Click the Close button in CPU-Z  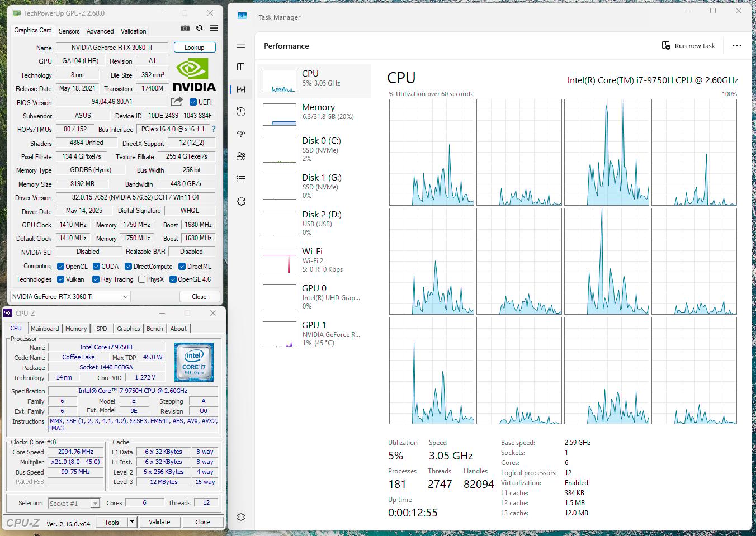pyautogui.click(x=202, y=522)
